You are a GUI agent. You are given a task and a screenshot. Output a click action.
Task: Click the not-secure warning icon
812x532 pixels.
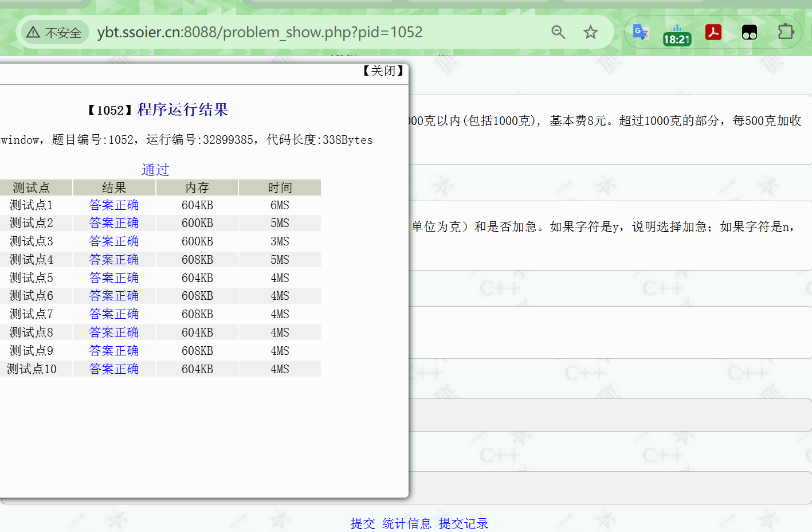click(33, 32)
